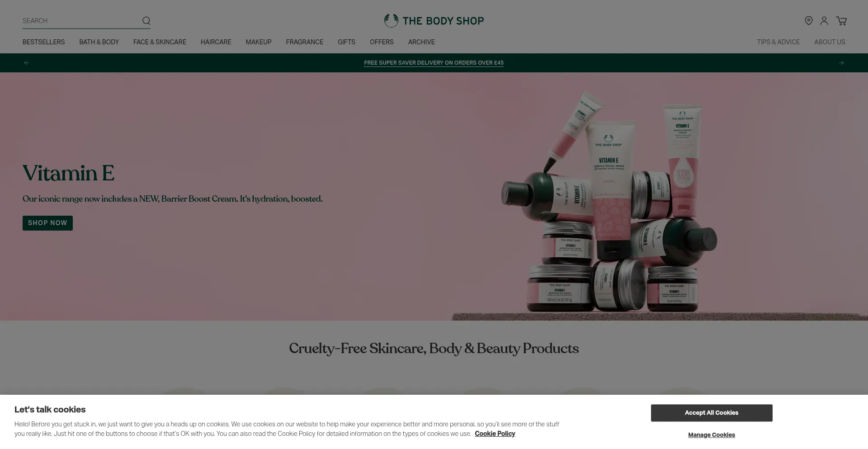Screen dimensions: 868x449
Task: Open the store locator pin icon
Action: tap(809, 21)
